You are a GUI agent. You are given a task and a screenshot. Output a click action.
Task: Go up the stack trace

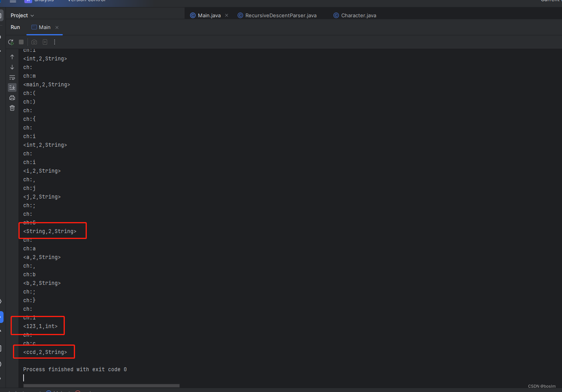pos(12,57)
